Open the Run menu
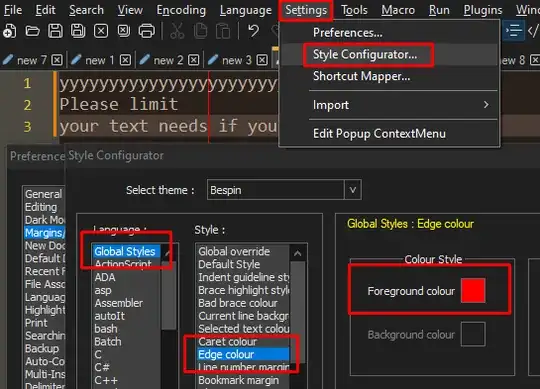Image resolution: width=540 pixels, height=389 pixels. (439, 10)
